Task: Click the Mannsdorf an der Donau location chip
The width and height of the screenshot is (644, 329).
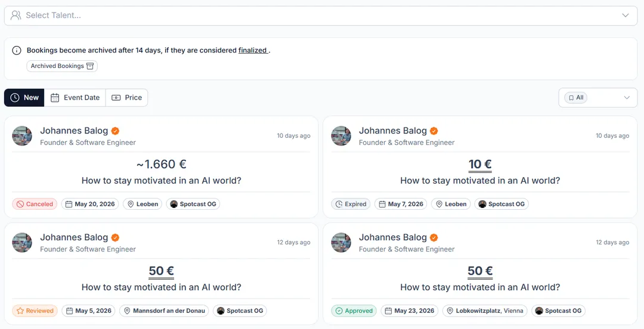Action: [x=165, y=311]
